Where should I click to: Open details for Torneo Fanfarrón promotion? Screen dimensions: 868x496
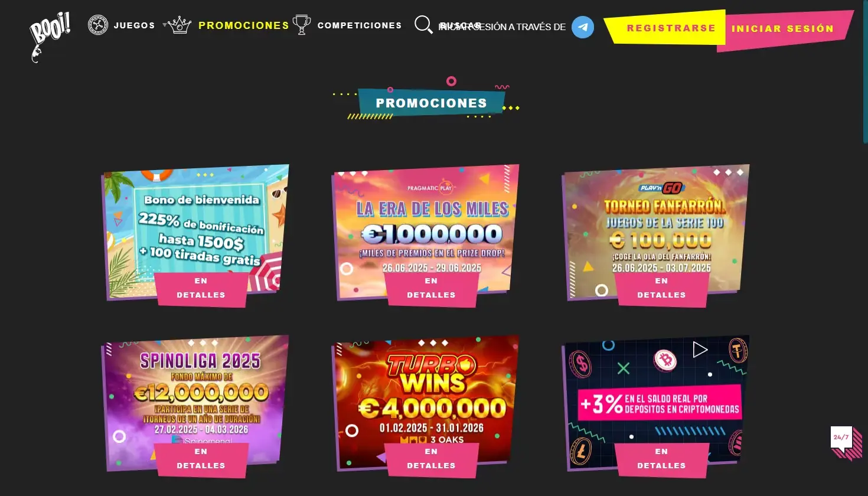(661, 289)
